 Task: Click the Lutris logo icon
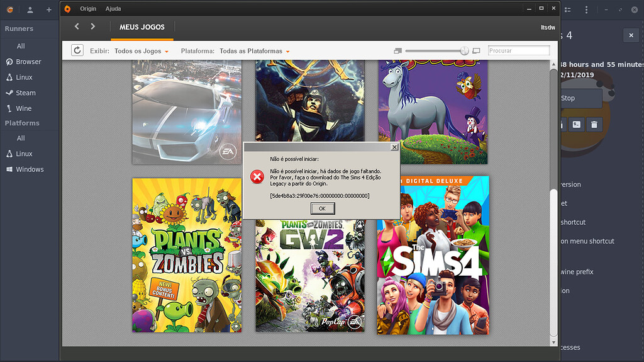tap(10, 9)
